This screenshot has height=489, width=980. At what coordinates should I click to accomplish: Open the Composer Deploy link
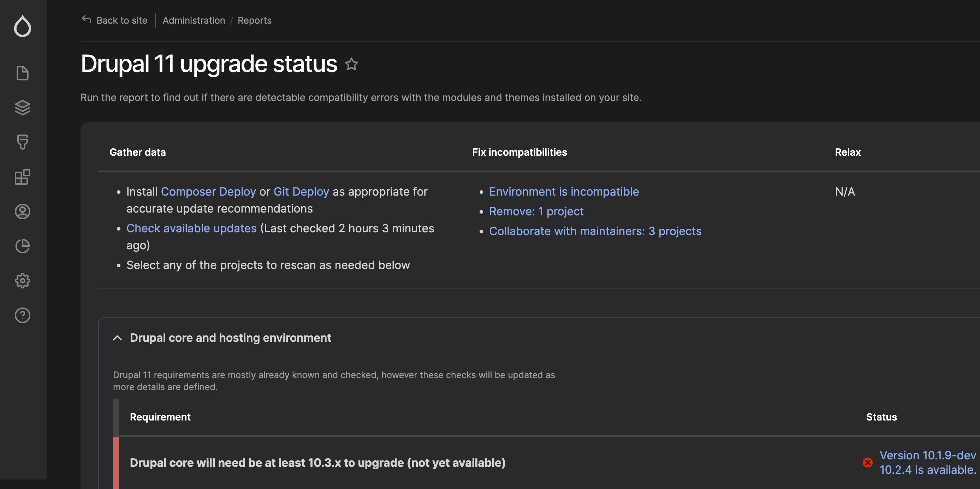click(x=208, y=191)
